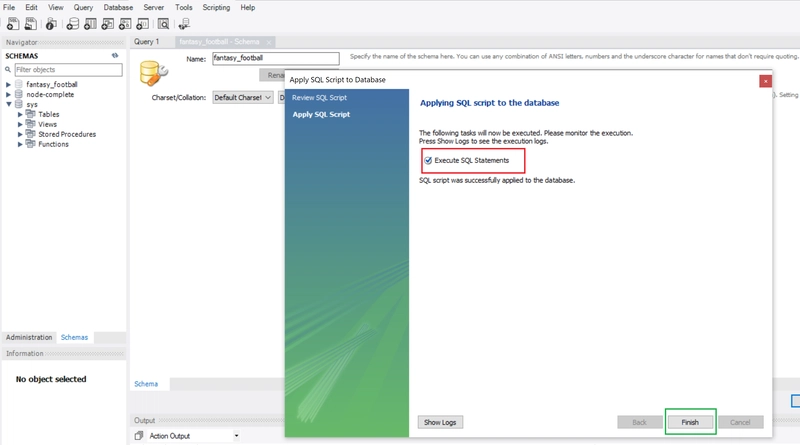Create a new view toolbar icon

coord(108,23)
